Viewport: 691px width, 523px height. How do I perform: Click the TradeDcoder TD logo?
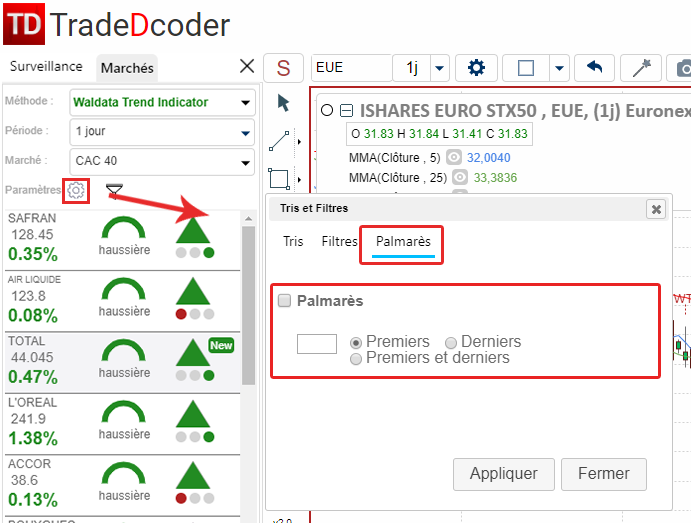tap(24, 24)
